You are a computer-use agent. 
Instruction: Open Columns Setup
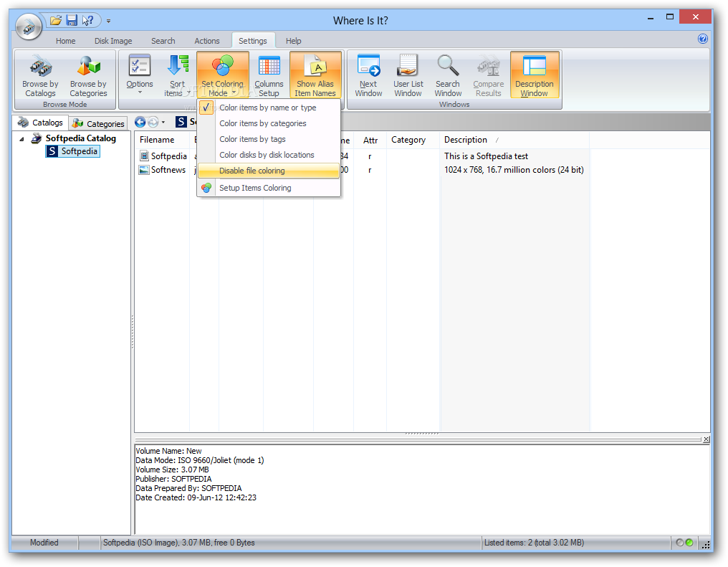pyautogui.click(x=269, y=76)
